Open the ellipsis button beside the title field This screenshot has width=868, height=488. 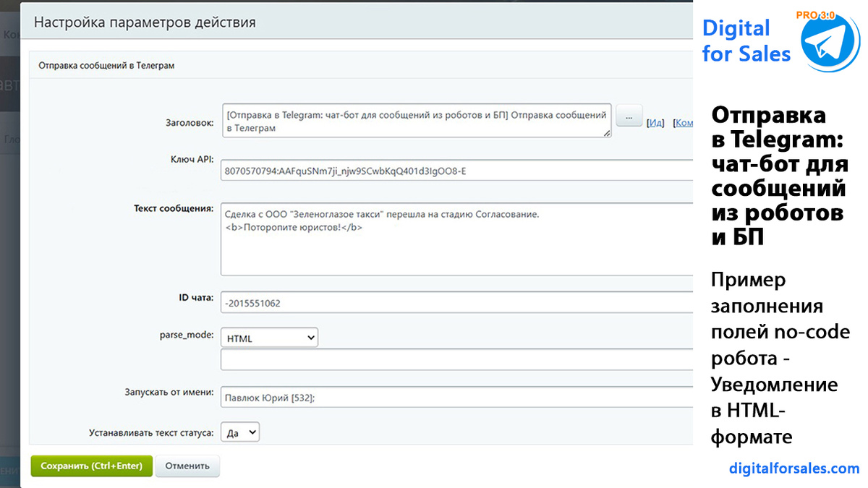(629, 115)
